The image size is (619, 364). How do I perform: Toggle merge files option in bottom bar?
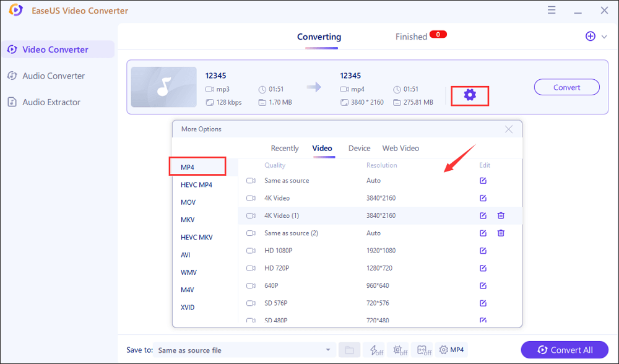point(423,350)
